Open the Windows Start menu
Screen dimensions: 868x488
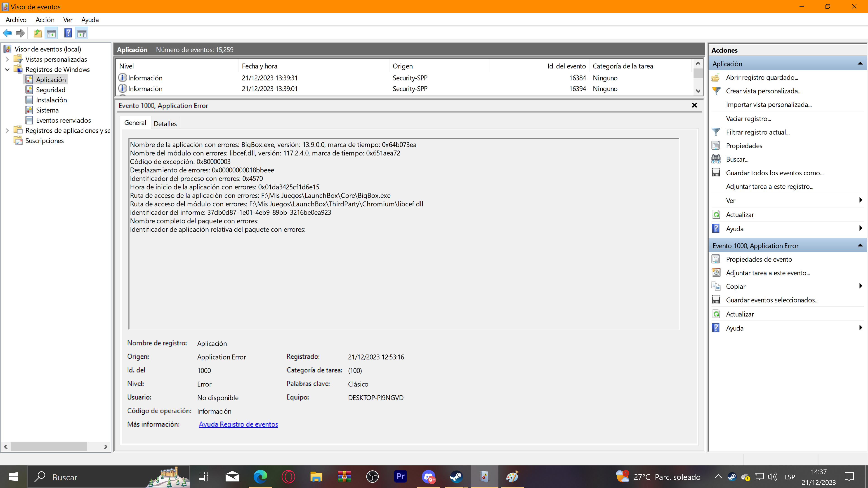pyautogui.click(x=14, y=477)
